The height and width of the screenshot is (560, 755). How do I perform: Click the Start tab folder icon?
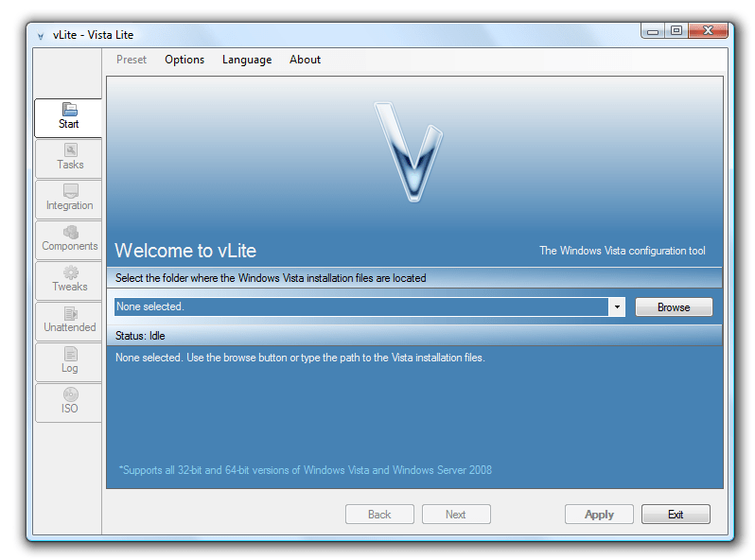69,110
